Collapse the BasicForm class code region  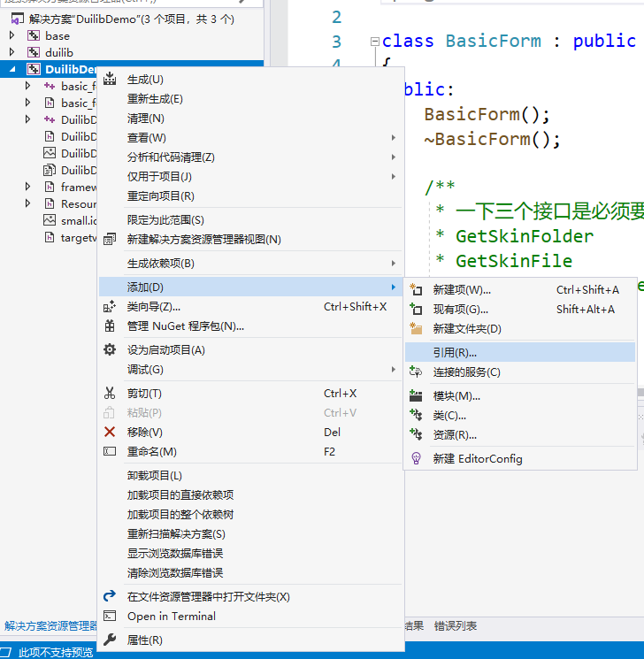coord(375,42)
